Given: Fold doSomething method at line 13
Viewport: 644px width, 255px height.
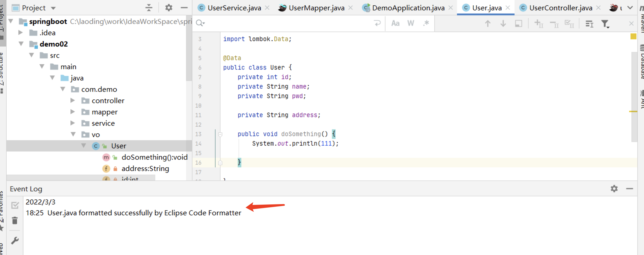Looking at the screenshot, I should [x=220, y=134].
